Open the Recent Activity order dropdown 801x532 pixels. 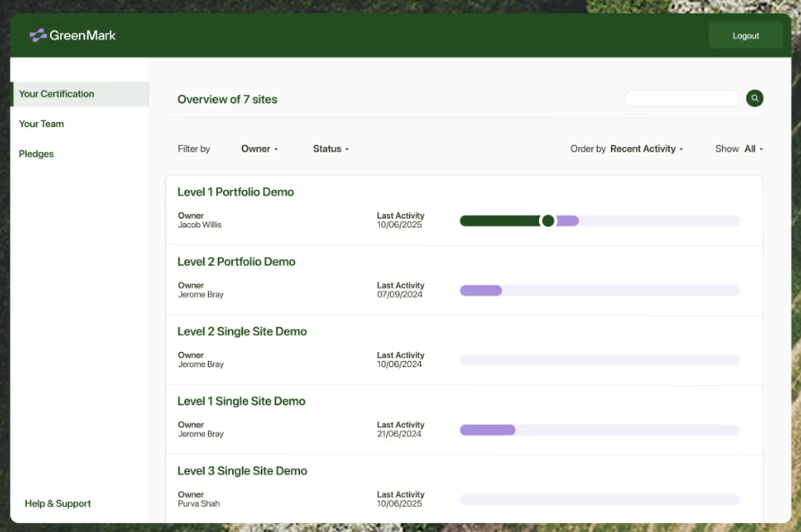[646, 149]
